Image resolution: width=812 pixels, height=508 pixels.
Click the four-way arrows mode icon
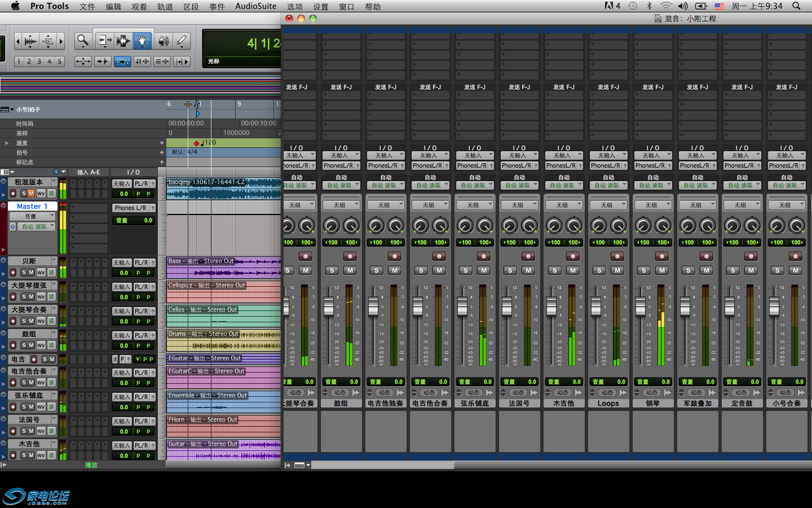[83, 61]
